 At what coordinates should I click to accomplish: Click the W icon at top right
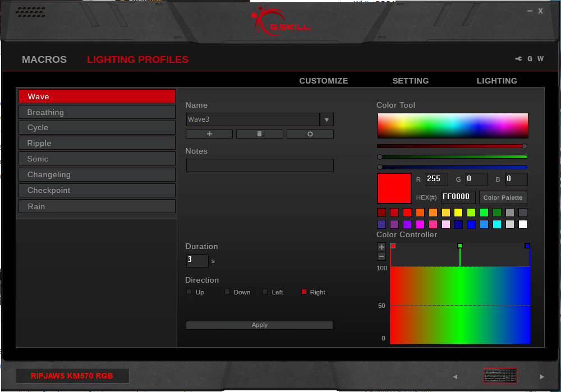tap(540, 59)
